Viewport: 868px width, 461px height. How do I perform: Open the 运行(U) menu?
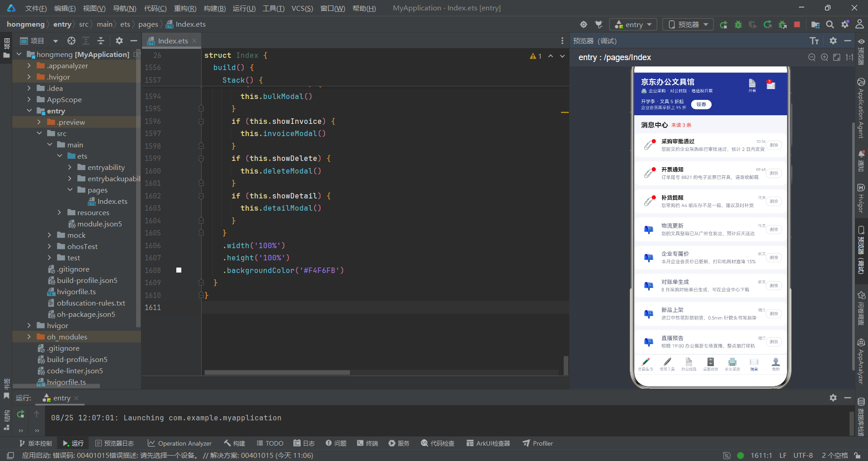tap(244, 8)
